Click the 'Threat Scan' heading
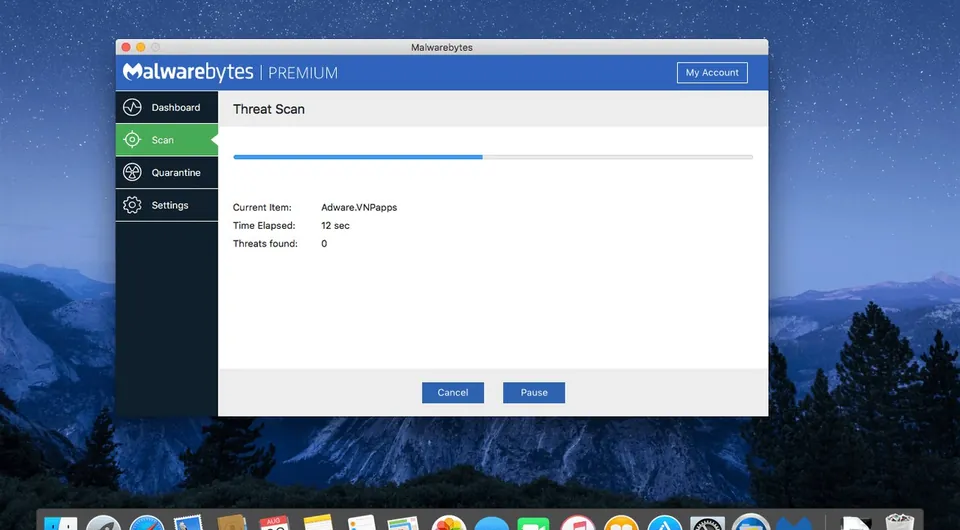Viewport: 960px width, 530px height. click(x=269, y=110)
